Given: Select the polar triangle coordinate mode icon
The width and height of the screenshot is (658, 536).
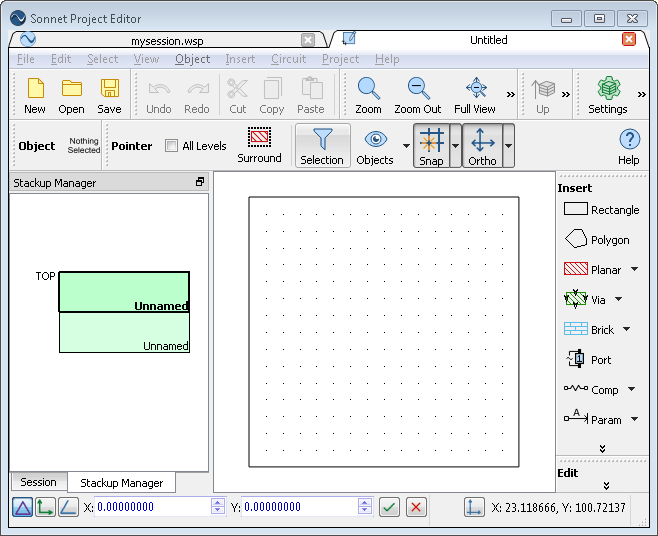Looking at the screenshot, I should click(23, 507).
